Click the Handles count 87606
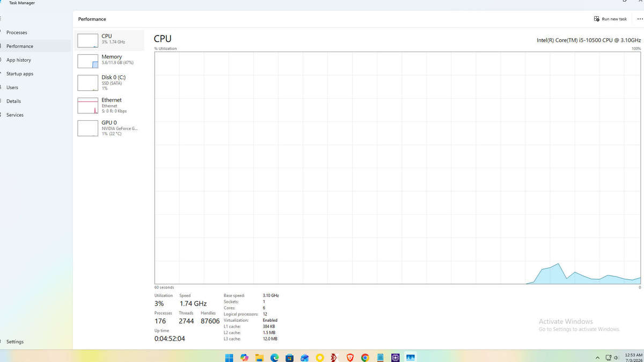The height and width of the screenshot is (362, 644). pos(210,321)
